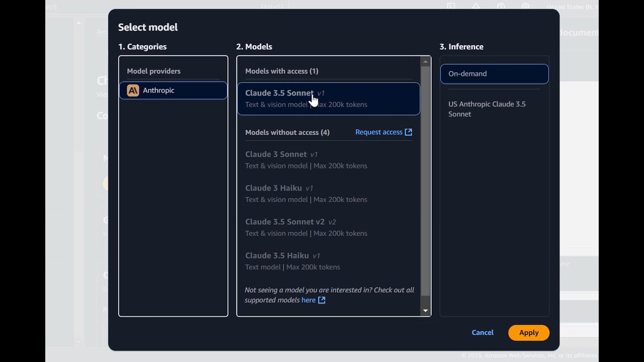Screen dimensions: 644x362
Task: Select the On-demand inference option
Action: [x=494, y=74]
